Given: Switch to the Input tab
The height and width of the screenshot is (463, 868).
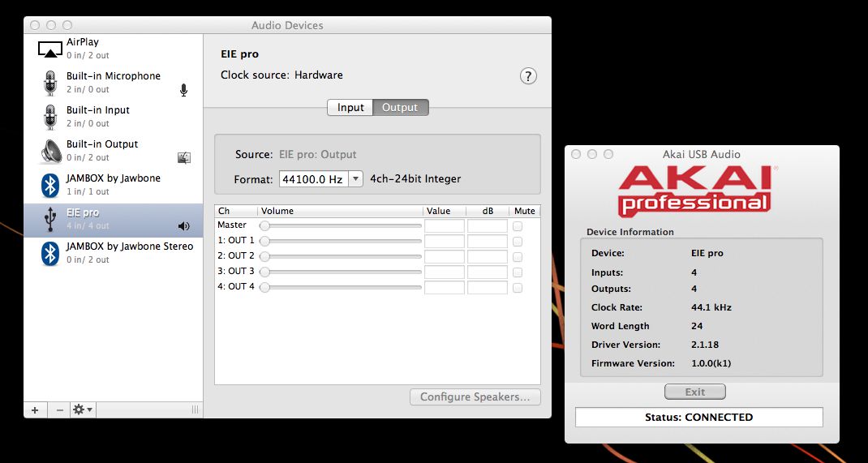Looking at the screenshot, I should point(350,107).
